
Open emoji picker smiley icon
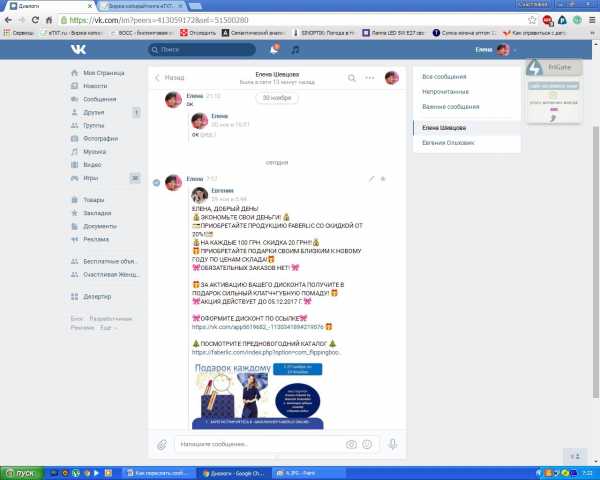[367, 444]
